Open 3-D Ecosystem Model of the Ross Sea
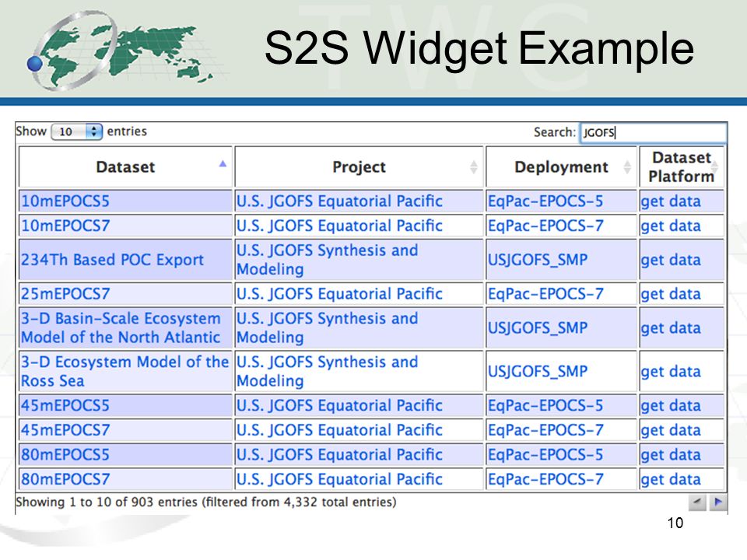This screenshot has width=747, height=560. [124, 371]
